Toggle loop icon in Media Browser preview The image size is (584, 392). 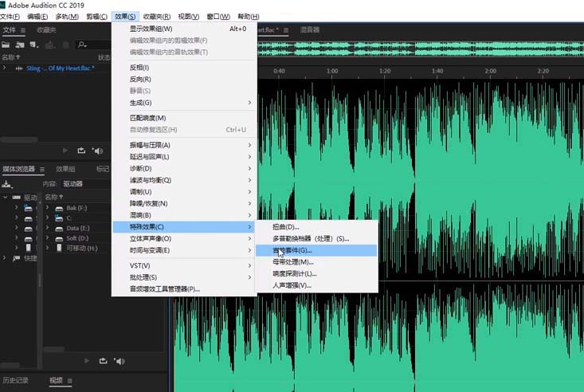(x=104, y=361)
